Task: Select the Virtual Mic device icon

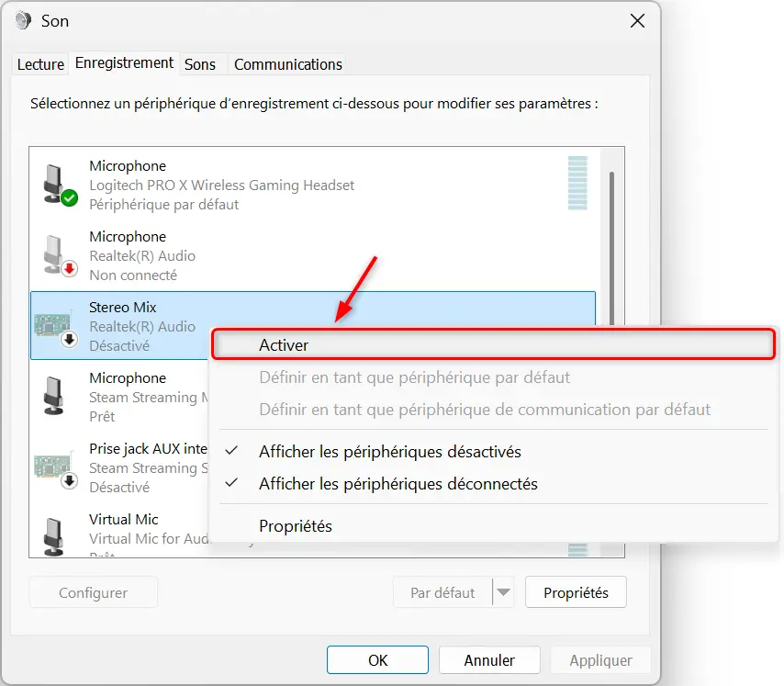Action: coord(54,537)
